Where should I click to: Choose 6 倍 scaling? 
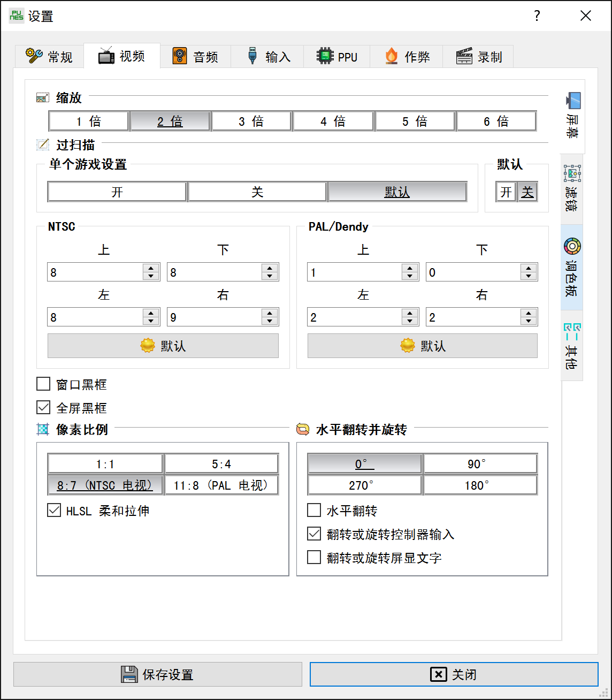click(496, 121)
